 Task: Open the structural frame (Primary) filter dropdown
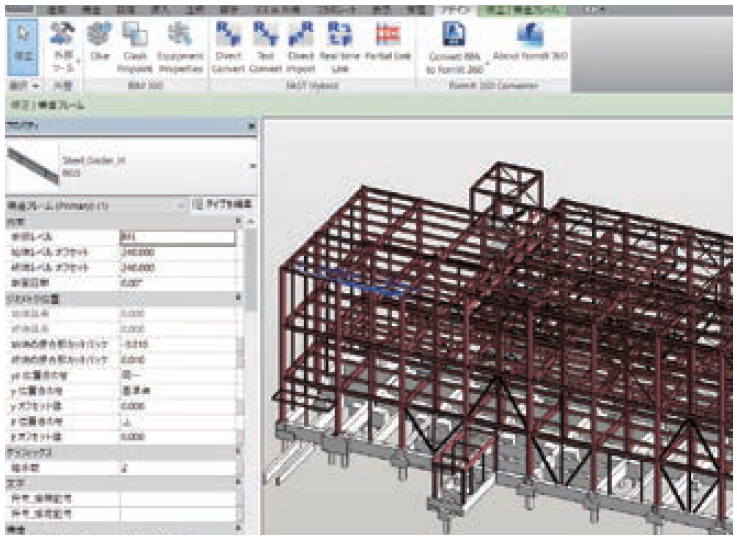(x=182, y=204)
